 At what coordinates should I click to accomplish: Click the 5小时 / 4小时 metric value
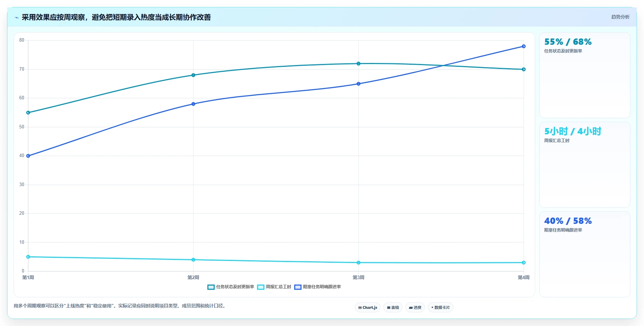(x=573, y=132)
